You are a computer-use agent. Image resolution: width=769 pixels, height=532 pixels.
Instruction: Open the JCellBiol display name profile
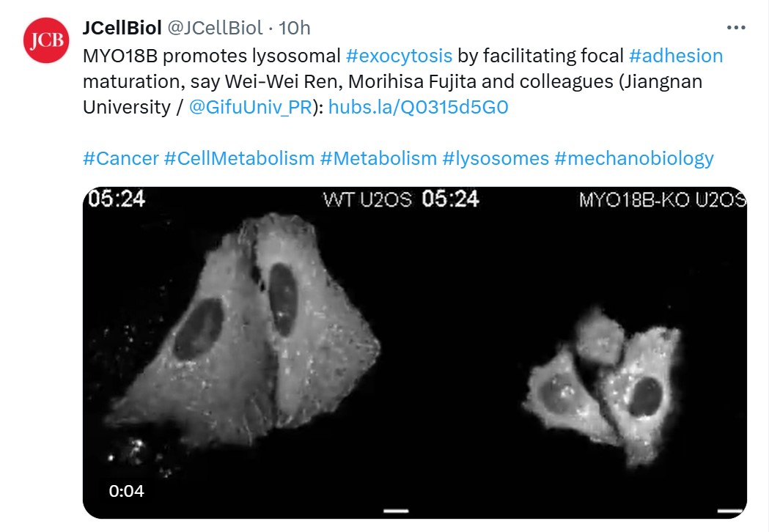tap(122, 28)
